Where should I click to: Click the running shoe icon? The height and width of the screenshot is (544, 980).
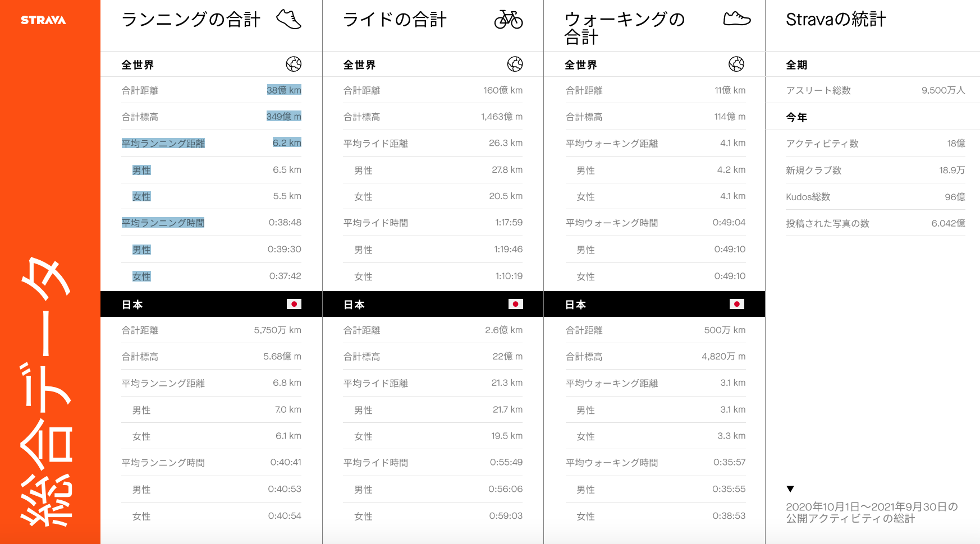pyautogui.click(x=288, y=19)
